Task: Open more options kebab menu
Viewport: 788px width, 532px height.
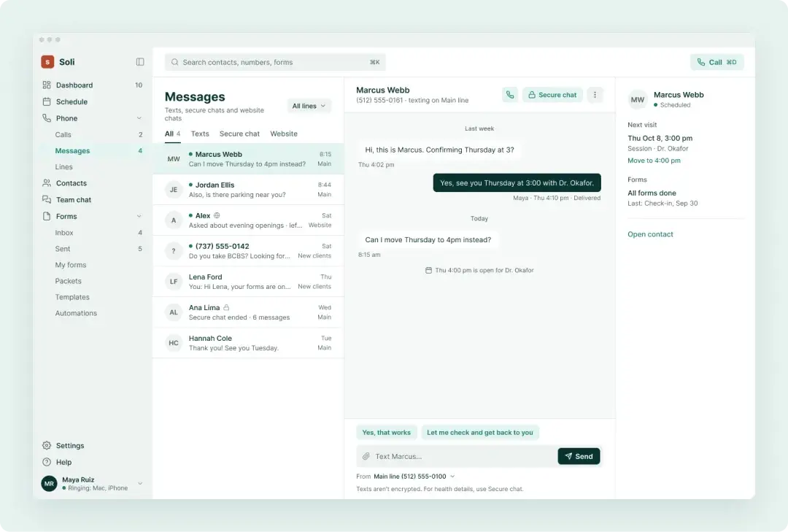Action: pyautogui.click(x=595, y=95)
